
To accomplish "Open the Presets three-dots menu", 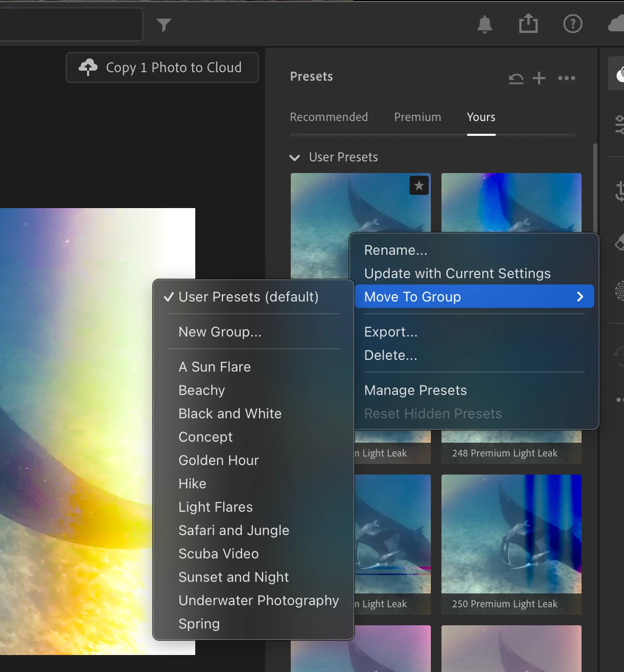I will pyautogui.click(x=567, y=78).
